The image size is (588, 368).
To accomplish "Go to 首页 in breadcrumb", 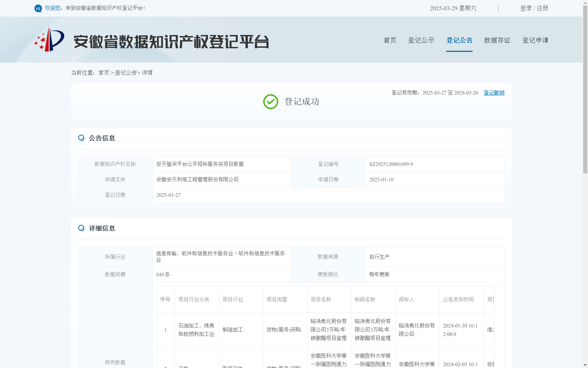I will [104, 73].
